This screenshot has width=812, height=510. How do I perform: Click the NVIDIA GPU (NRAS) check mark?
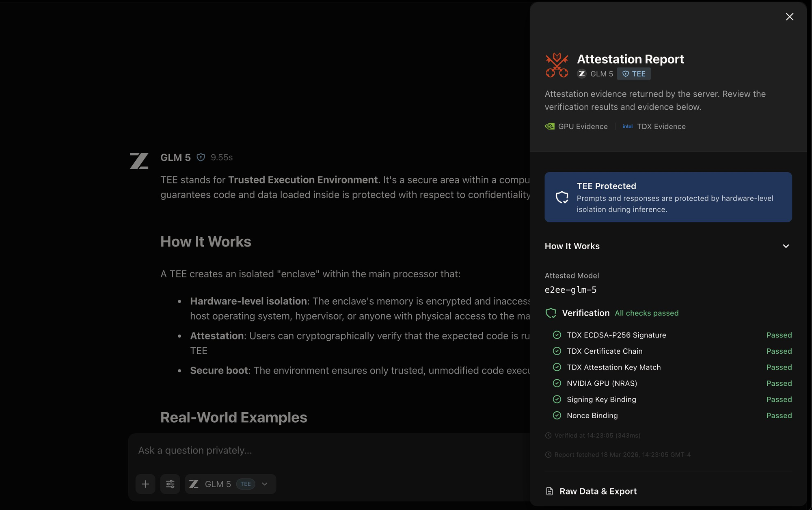tap(557, 383)
